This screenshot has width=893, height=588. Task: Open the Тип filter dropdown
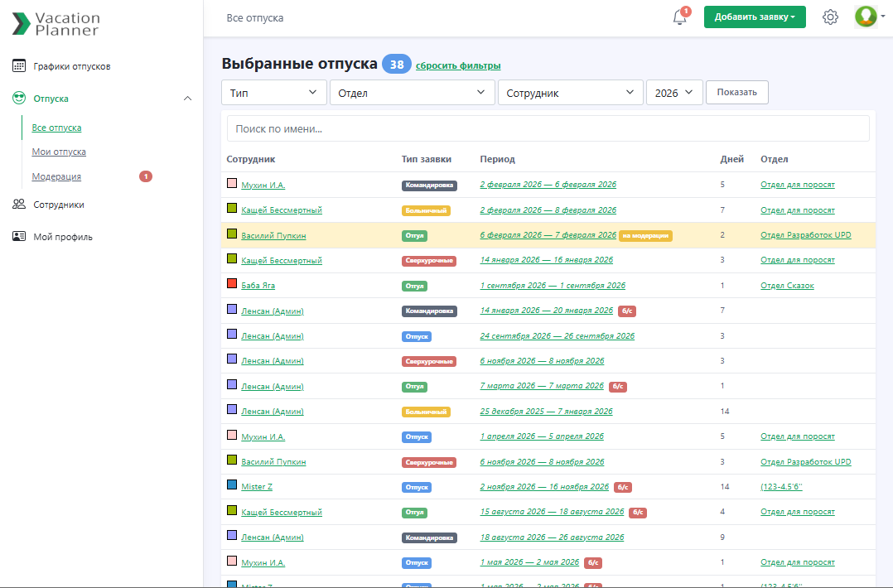274,93
